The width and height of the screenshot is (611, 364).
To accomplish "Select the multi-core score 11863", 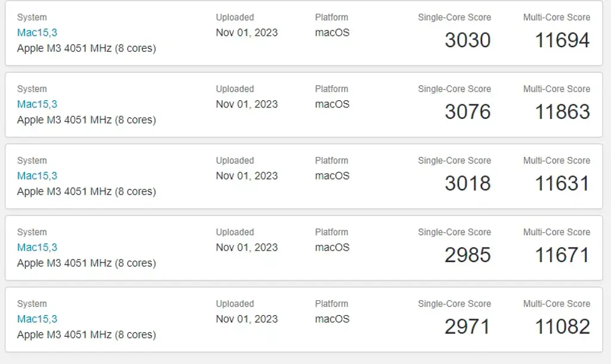I will pyautogui.click(x=562, y=112).
